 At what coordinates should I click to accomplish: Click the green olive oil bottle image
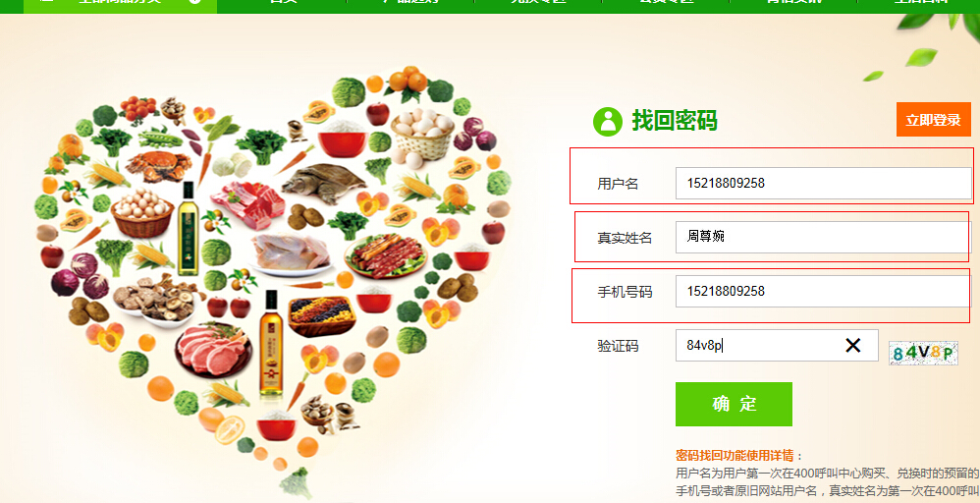click(188, 229)
